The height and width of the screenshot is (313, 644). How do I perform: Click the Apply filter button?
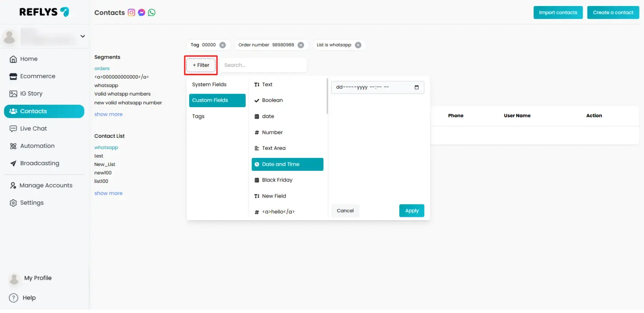411,211
